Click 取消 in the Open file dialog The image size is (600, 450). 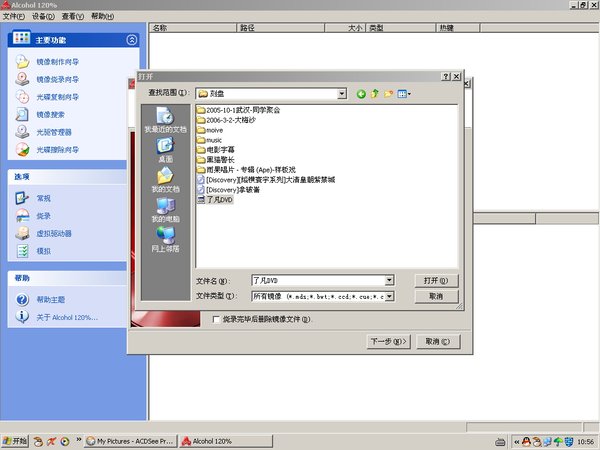pos(436,296)
